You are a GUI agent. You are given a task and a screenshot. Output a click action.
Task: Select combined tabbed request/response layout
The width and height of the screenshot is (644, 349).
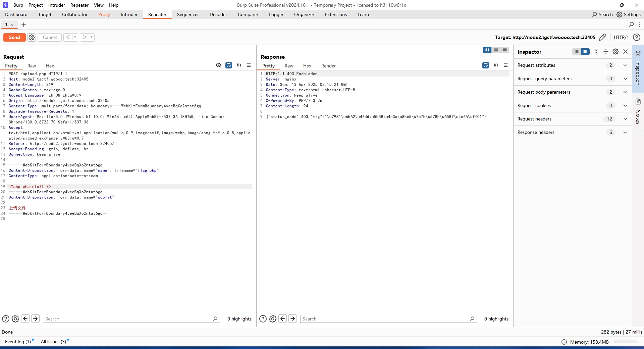coord(505,50)
